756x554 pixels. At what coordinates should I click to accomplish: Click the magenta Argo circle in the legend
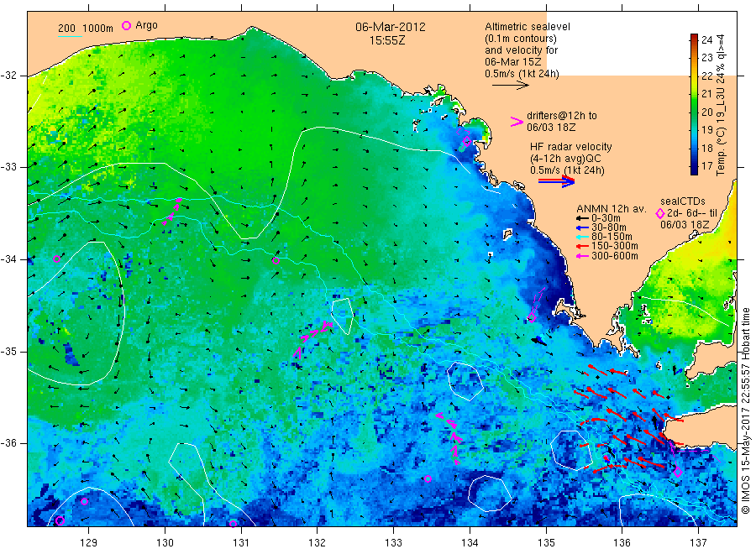click(x=126, y=25)
